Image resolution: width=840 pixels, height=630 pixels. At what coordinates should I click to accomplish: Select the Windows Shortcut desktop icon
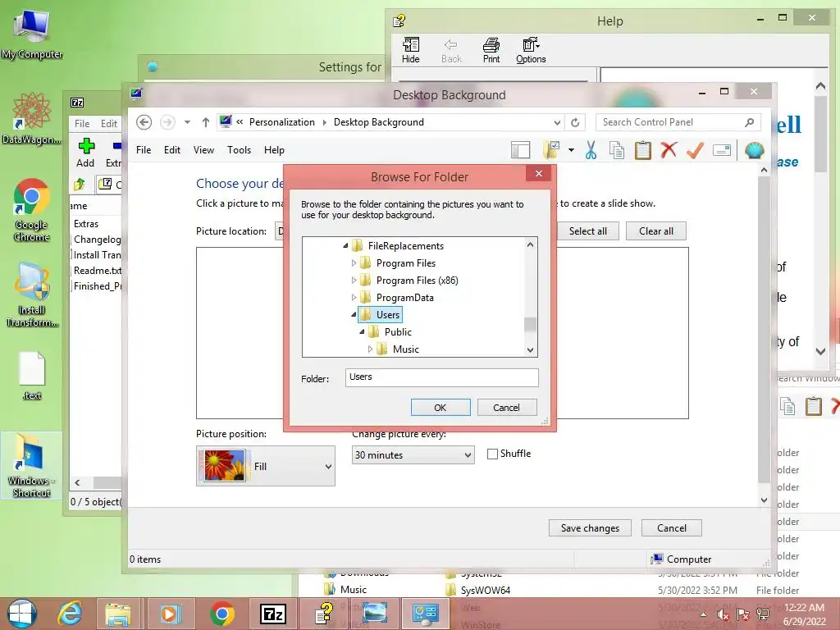(32, 466)
